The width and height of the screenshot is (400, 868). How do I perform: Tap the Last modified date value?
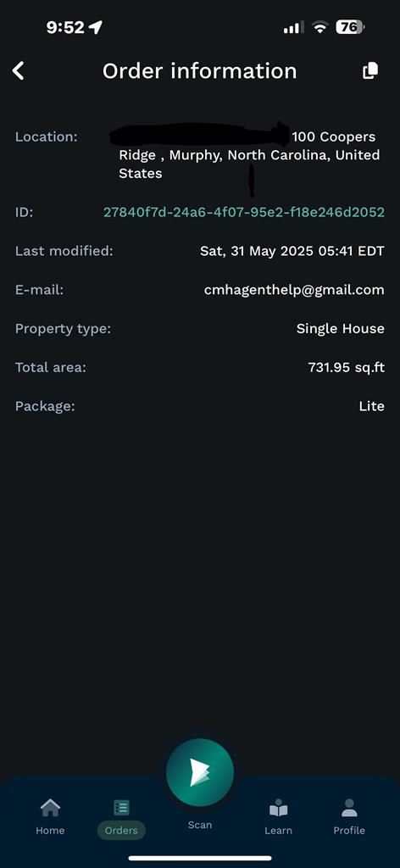(292, 251)
